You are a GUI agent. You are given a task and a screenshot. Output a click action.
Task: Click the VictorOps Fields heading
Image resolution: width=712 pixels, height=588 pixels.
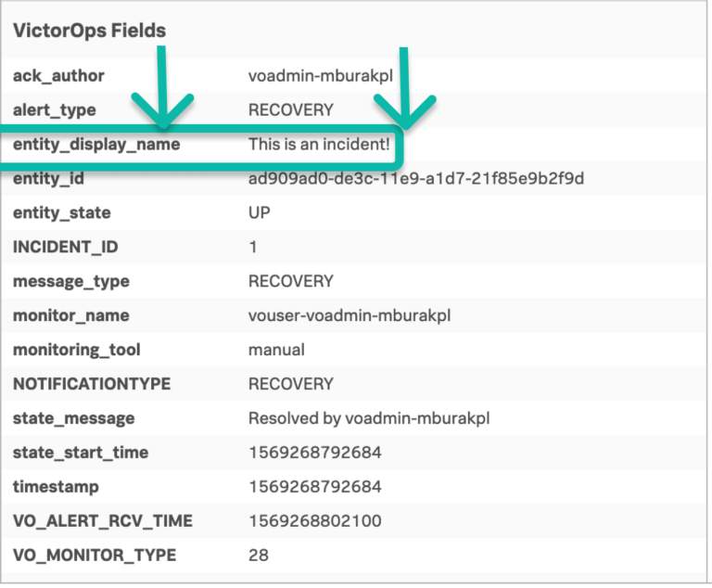[x=89, y=31]
